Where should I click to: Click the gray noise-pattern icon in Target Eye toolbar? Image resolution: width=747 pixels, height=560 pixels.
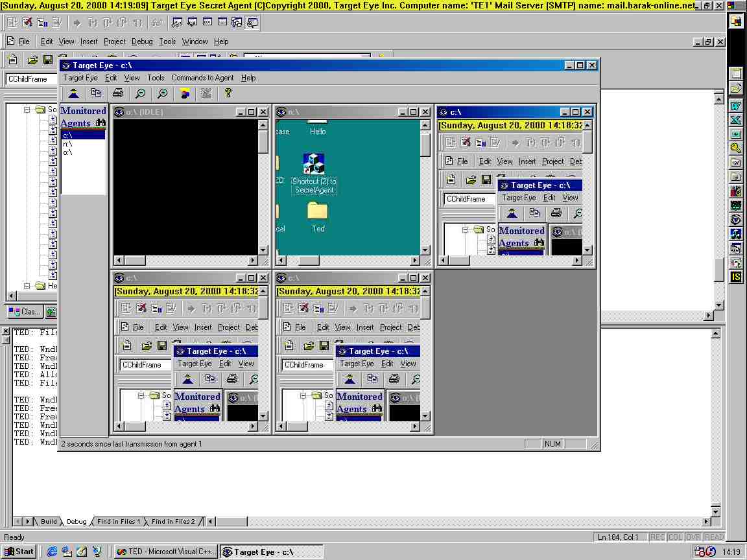pos(206,93)
